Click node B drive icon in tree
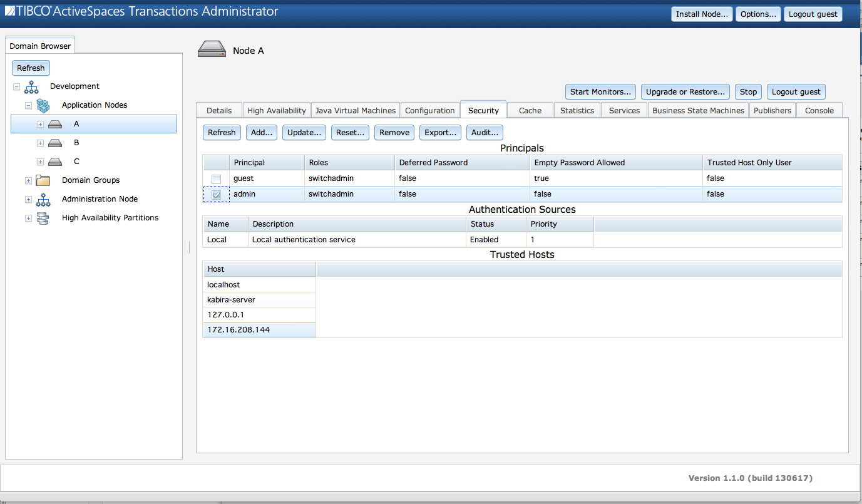 (x=55, y=143)
